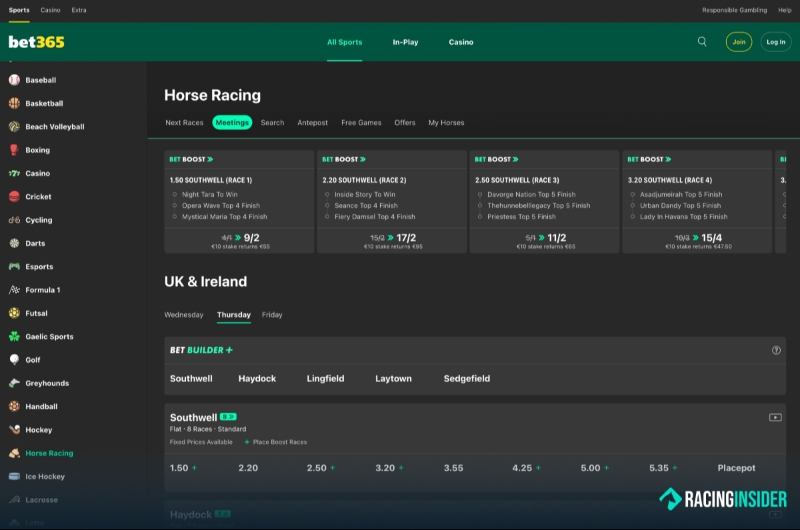
Task: Expand Bet Boost for 2.50 Southwell
Action: [x=496, y=159]
